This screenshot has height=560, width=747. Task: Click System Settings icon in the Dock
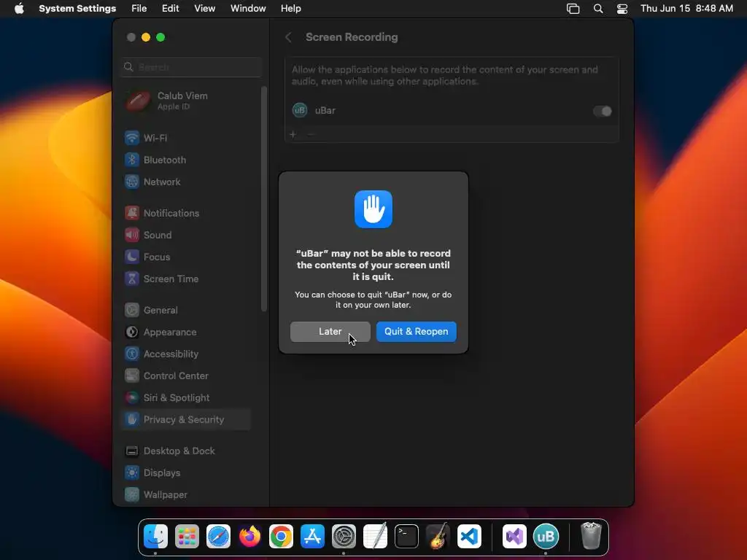coord(344,536)
